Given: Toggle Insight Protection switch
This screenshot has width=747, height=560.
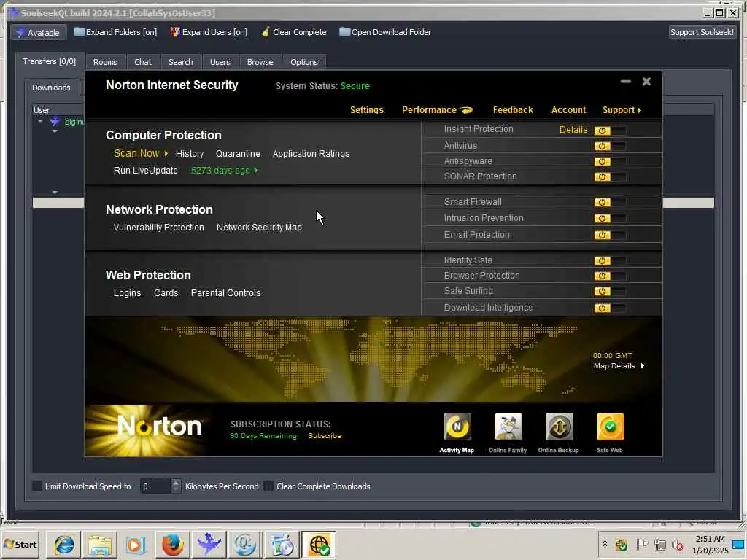Looking at the screenshot, I should coord(610,131).
